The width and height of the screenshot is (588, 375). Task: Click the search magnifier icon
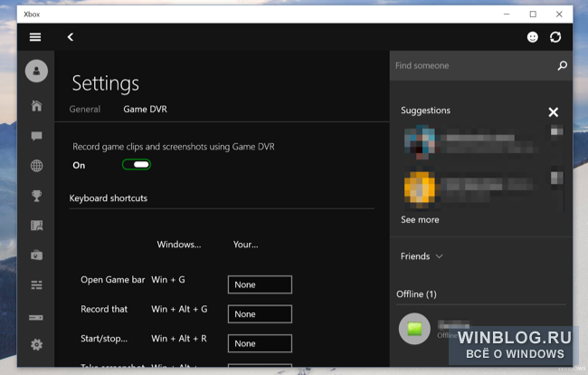(x=562, y=66)
